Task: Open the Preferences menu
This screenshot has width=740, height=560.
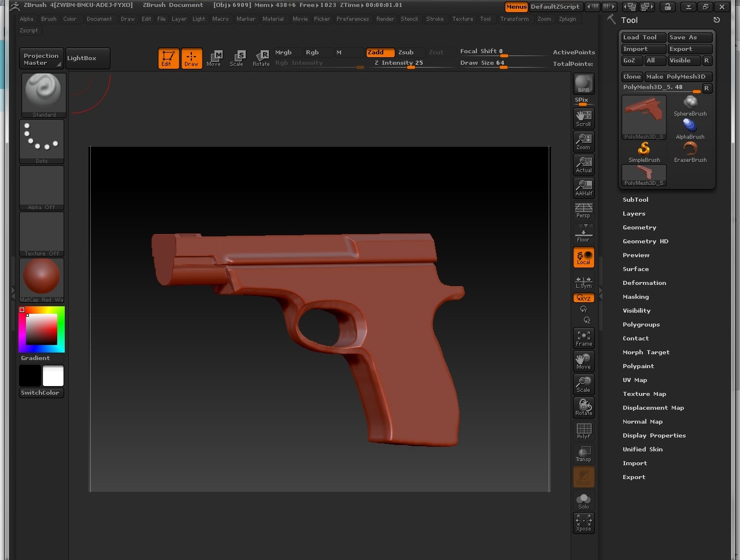Action: (353, 19)
